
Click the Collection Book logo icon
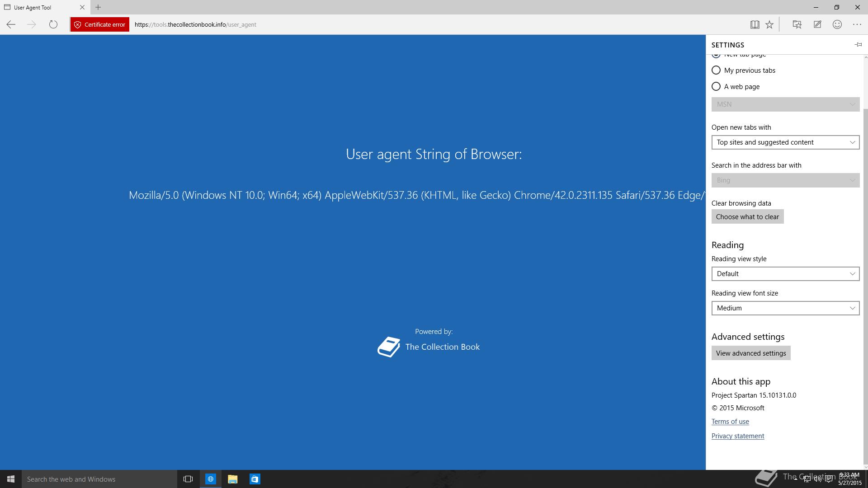pyautogui.click(x=389, y=347)
